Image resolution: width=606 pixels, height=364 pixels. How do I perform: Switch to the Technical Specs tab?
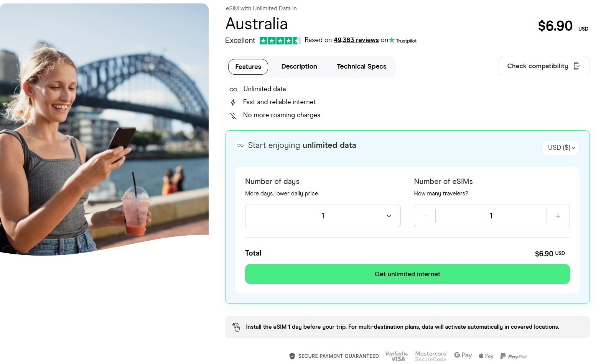(x=361, y=66)
